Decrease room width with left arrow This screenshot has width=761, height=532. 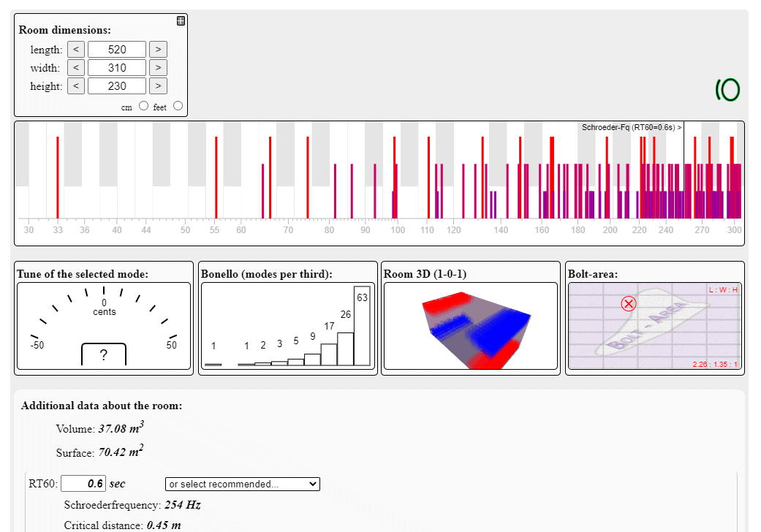tap(76, 68)
